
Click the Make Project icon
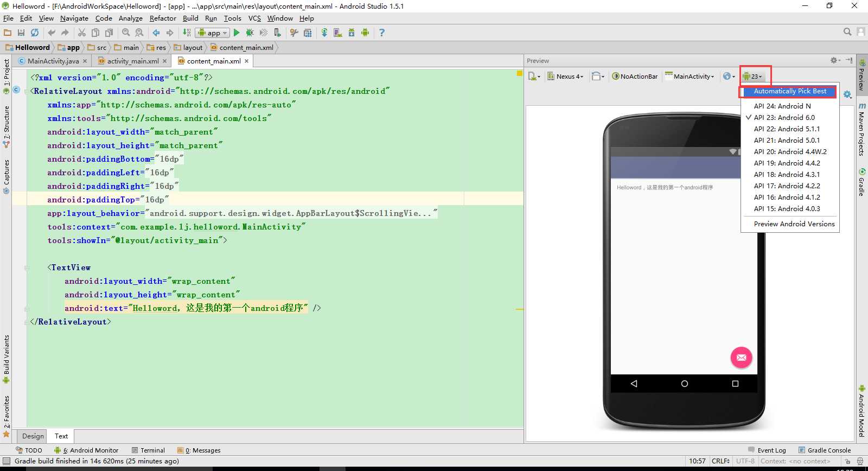[187, 33]
